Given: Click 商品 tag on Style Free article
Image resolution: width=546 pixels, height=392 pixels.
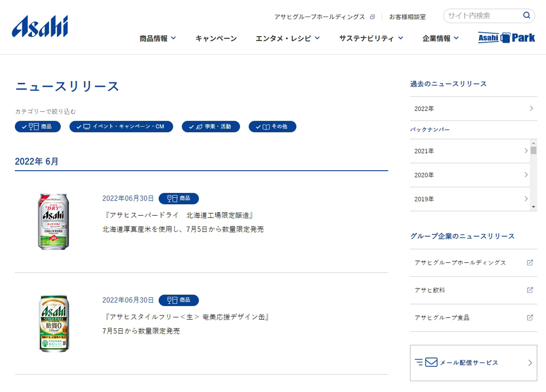Looking at the screenshot, I should (179, 300).
